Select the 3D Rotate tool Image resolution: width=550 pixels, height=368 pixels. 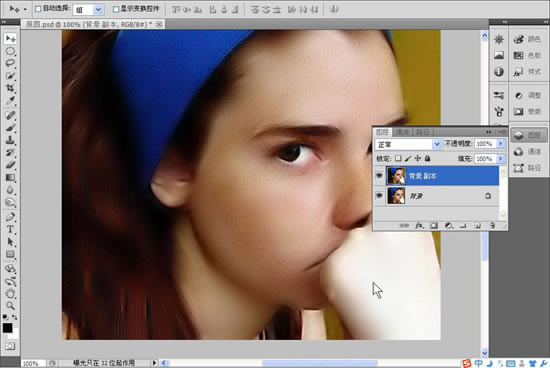click(x=10, y=269)
